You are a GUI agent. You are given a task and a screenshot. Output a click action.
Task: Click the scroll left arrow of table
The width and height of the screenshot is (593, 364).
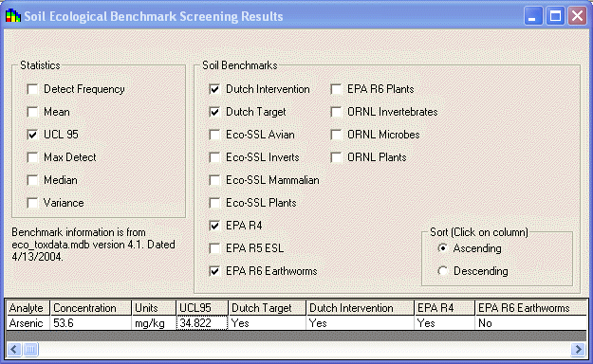pyautogui.click(x=14, y=349)
